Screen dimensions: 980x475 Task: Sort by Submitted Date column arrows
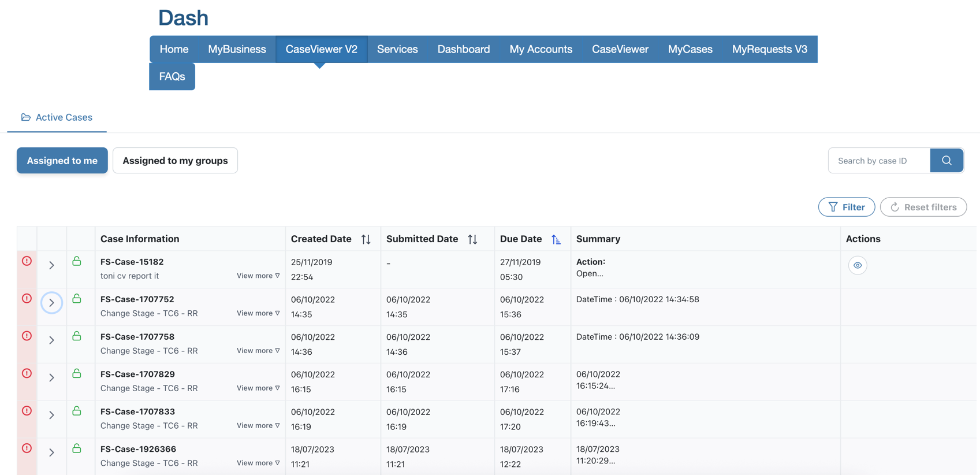pos(472,239)
